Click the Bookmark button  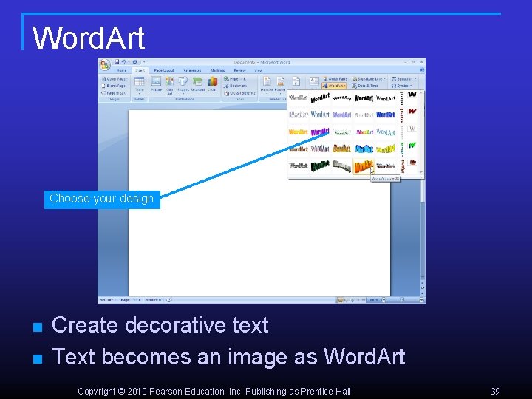tap(235, 86)
